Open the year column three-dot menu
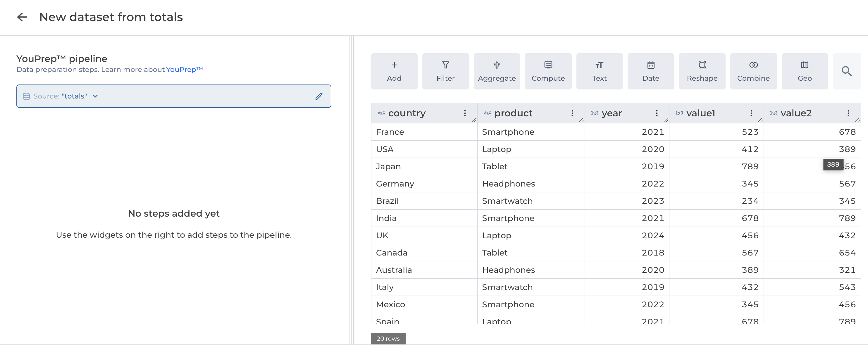868x345 pixels. click(x=656, y=113)
